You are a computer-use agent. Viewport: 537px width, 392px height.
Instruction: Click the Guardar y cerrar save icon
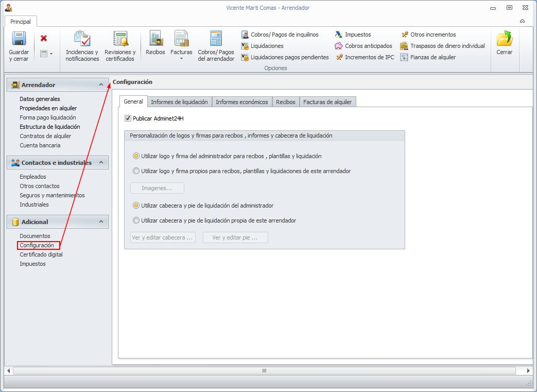point(19,39)
